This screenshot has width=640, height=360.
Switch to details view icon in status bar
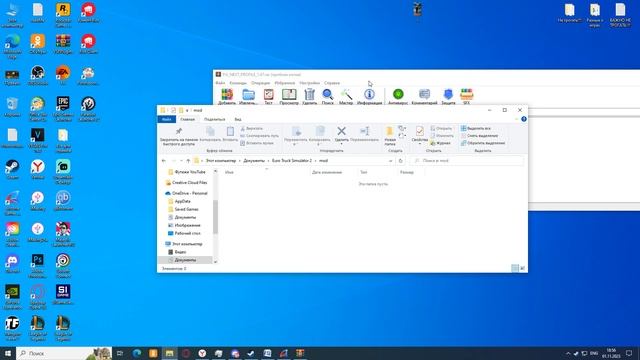click(x=515, y=268)
